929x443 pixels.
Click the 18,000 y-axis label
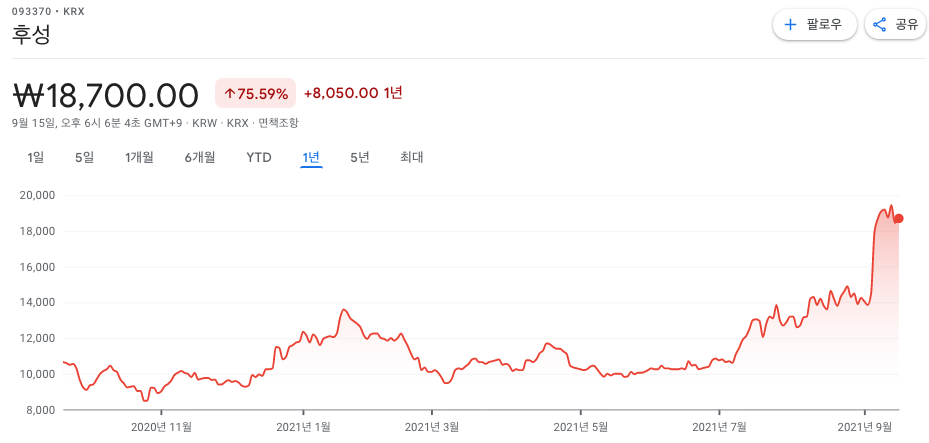pos(37,232)
